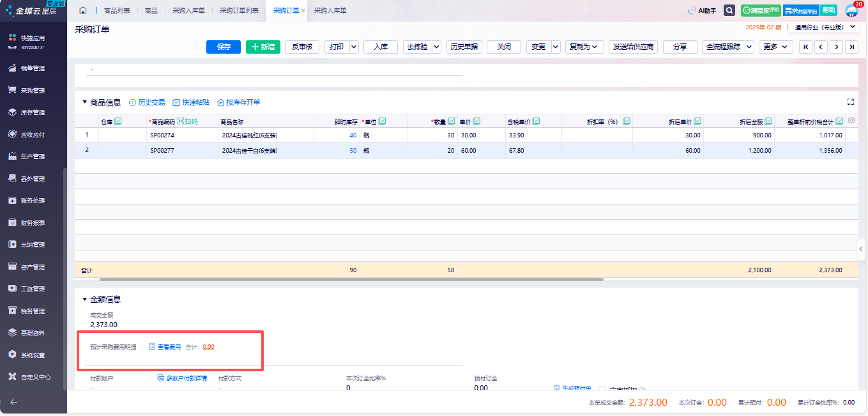
Task: Open the AI助手 assistant
Action: click(701, 11)
